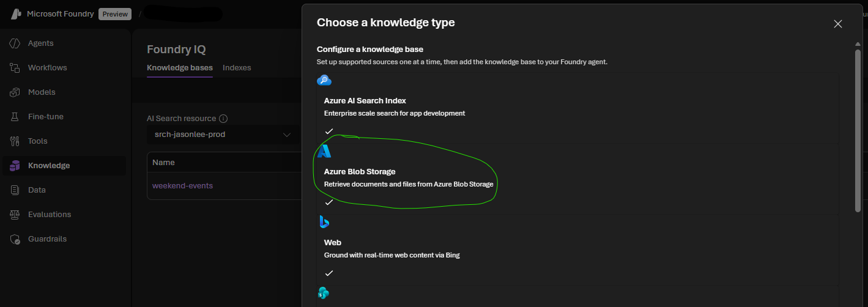868x307 pixels.
Task: Click the Azure Blob Storage logo icon
Action: pos(324,151)
